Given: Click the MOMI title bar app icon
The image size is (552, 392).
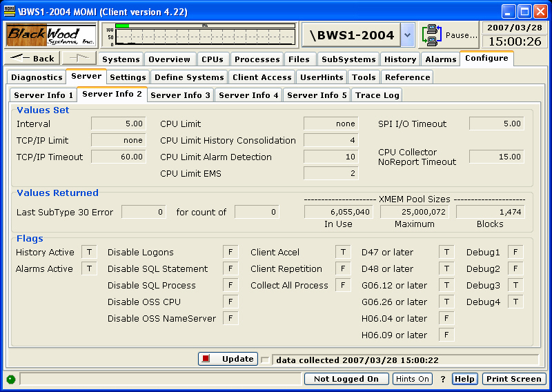Looking at the screenshot, I should (10, 11).
